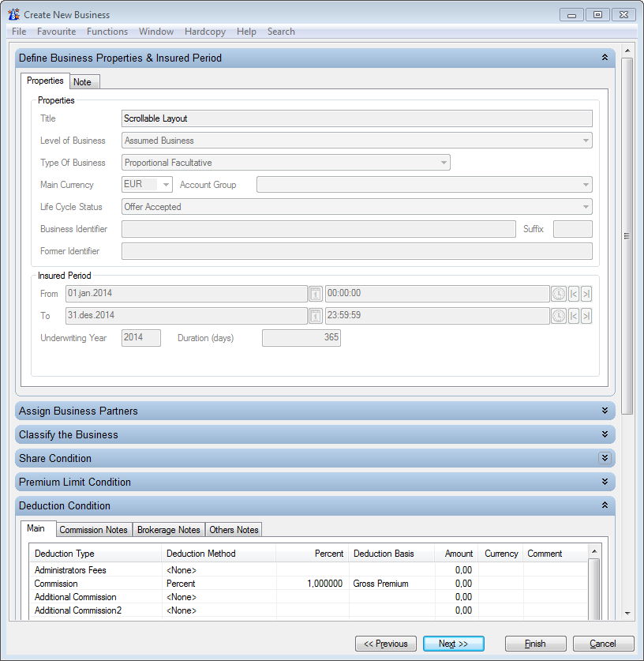Open the Level of Business dropdown

pos(586,140)
